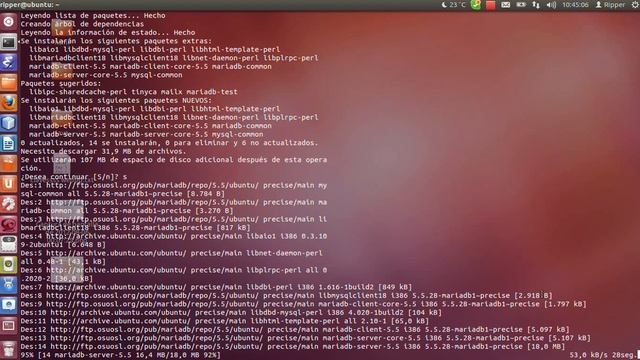Click the '¿Desea continuar [S/n]? s' prompt line

(x=74, y=177)
